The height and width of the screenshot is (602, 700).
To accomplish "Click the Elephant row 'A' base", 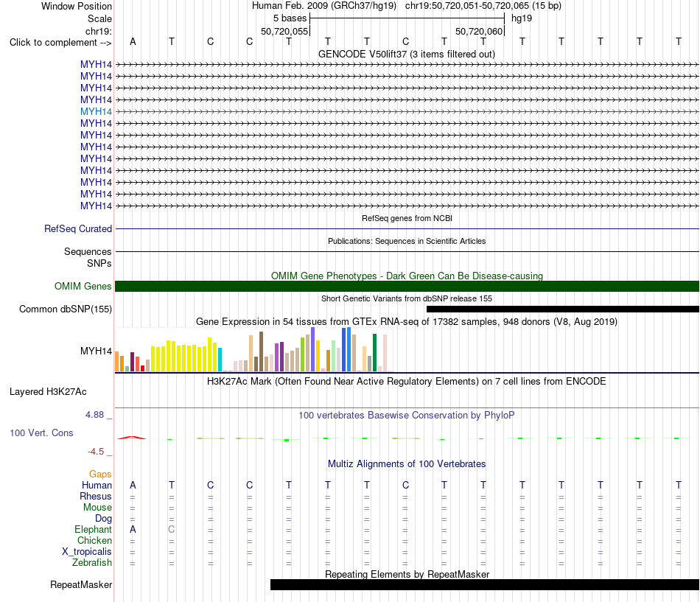I will tap(133, 529).
